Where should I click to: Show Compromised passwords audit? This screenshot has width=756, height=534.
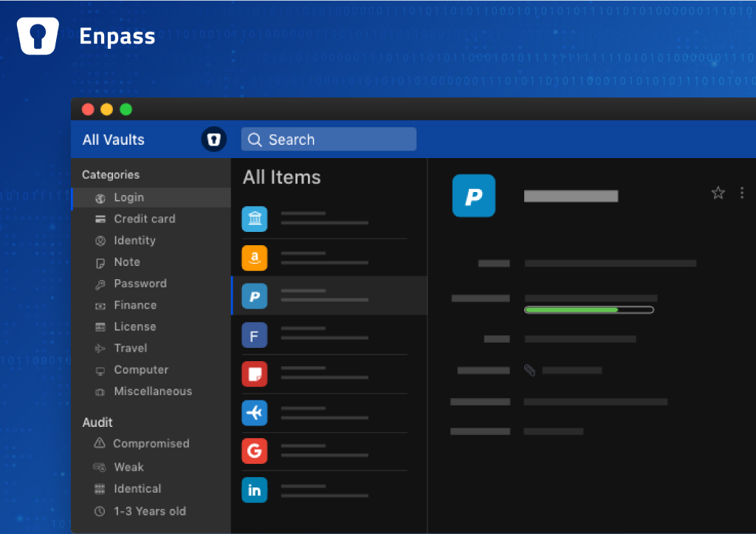151,444
